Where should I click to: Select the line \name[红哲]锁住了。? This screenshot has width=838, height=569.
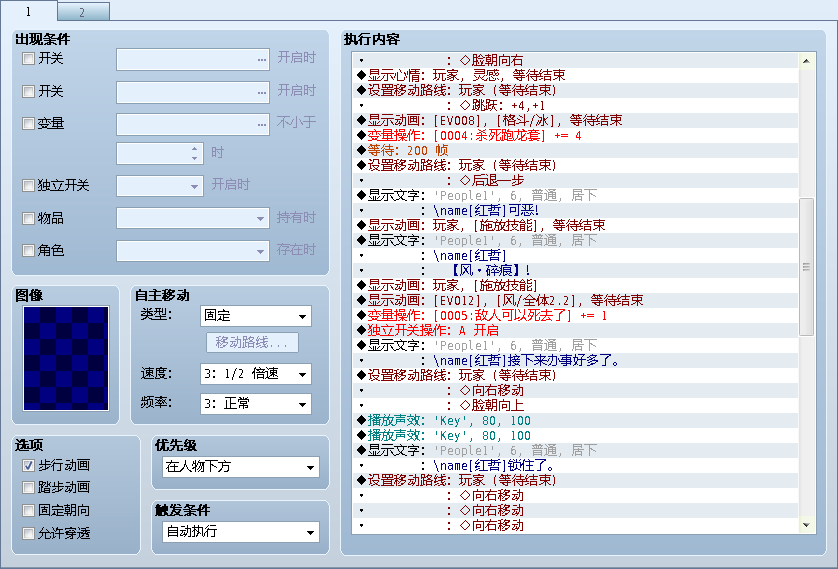click(x=577, y=465)
